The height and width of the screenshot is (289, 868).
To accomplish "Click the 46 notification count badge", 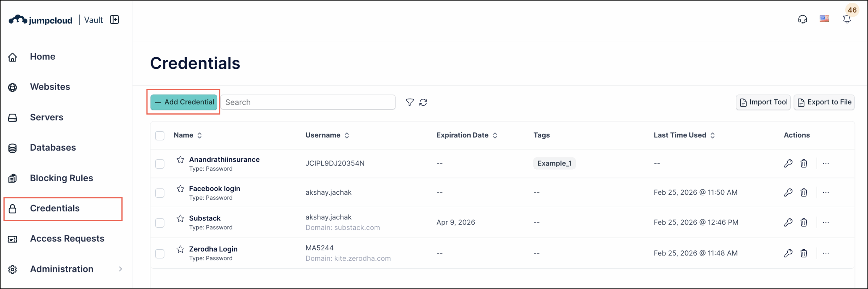I will tap(852, 10).
